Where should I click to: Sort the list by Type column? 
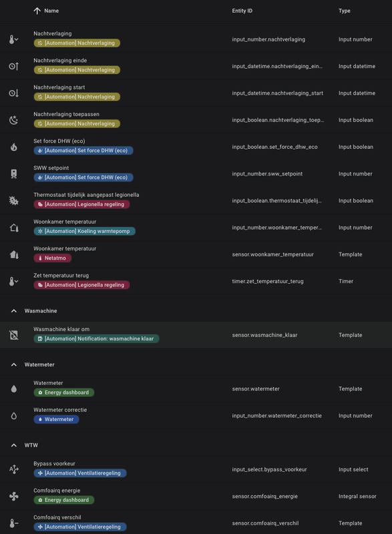tap(344, 11)
